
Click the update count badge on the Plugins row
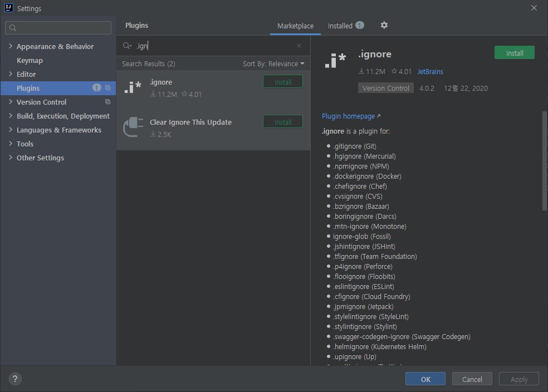coord(97,87)
